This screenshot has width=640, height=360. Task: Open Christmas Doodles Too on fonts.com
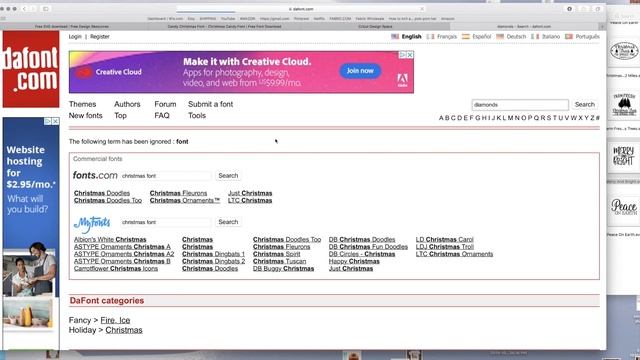(108, 200)
